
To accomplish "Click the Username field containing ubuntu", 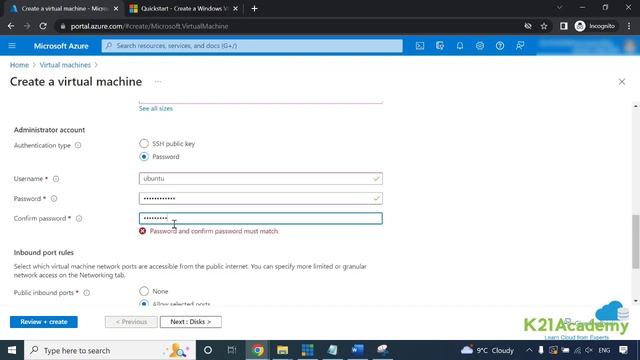I will point(260,178).
